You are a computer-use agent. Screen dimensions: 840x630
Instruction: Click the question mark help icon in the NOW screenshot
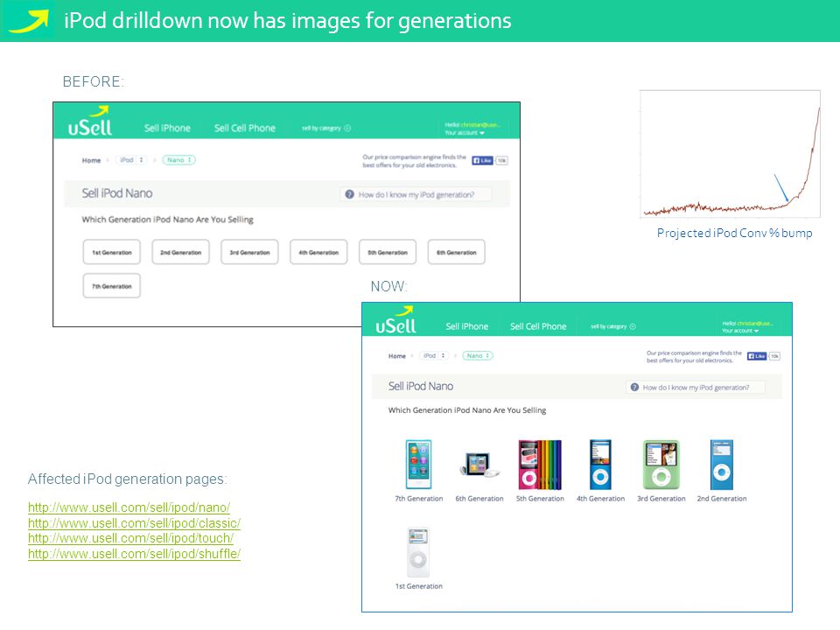click(634, 388)
